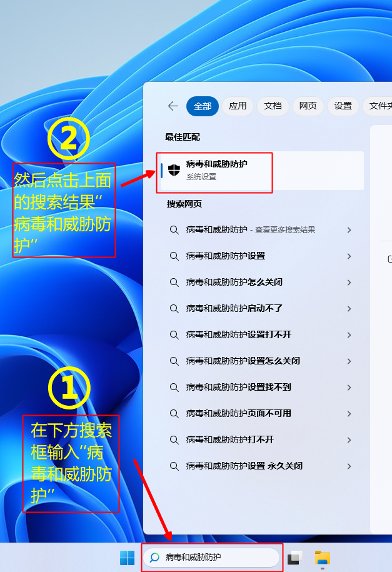The image size is (392, 572).
Task: Click search icon beside 病毒和威胁防护设置打不开
Action: (174, 335)
